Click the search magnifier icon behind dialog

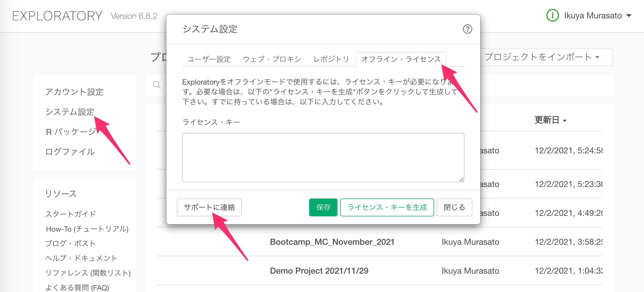[157, 85]
